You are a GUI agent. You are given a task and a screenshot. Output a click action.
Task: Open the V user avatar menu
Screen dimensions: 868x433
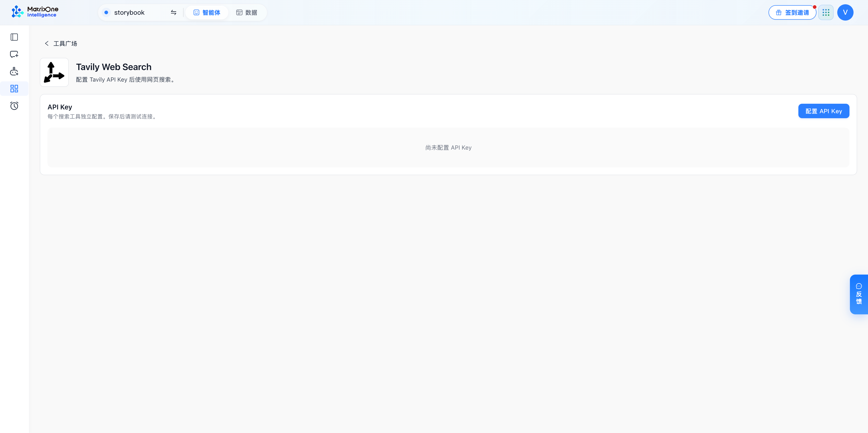tap(845, 12)
